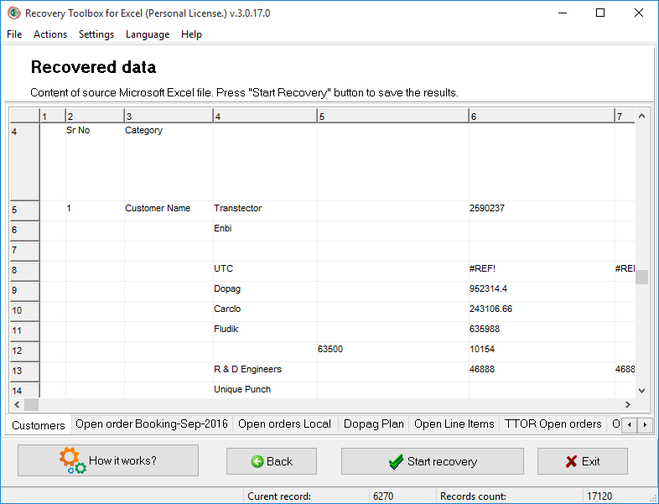
Task: Click the grid scroll-right arrow
Action: click(627, 404)
